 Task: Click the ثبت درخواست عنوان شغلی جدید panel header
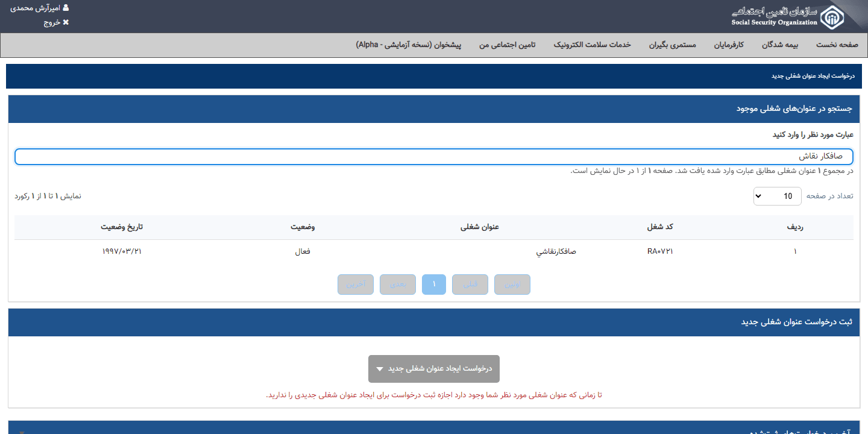pyautogui.click(x=434, y=322)
